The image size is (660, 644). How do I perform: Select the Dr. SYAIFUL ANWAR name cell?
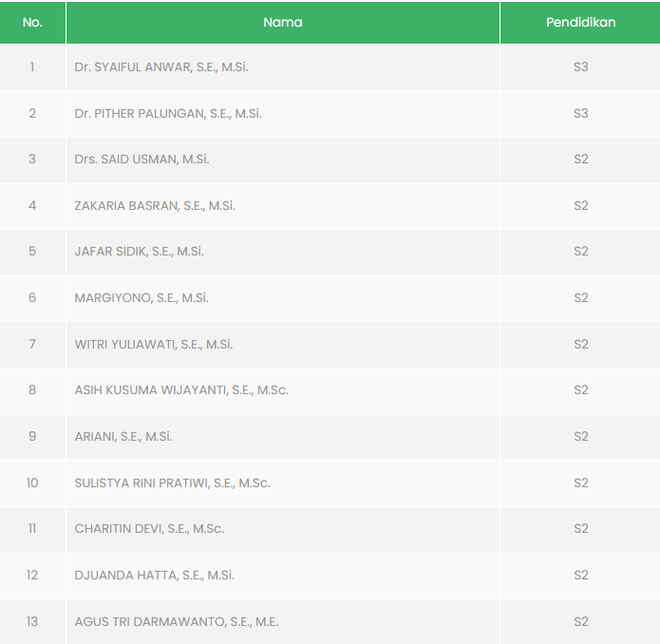(x=161, y=67)
